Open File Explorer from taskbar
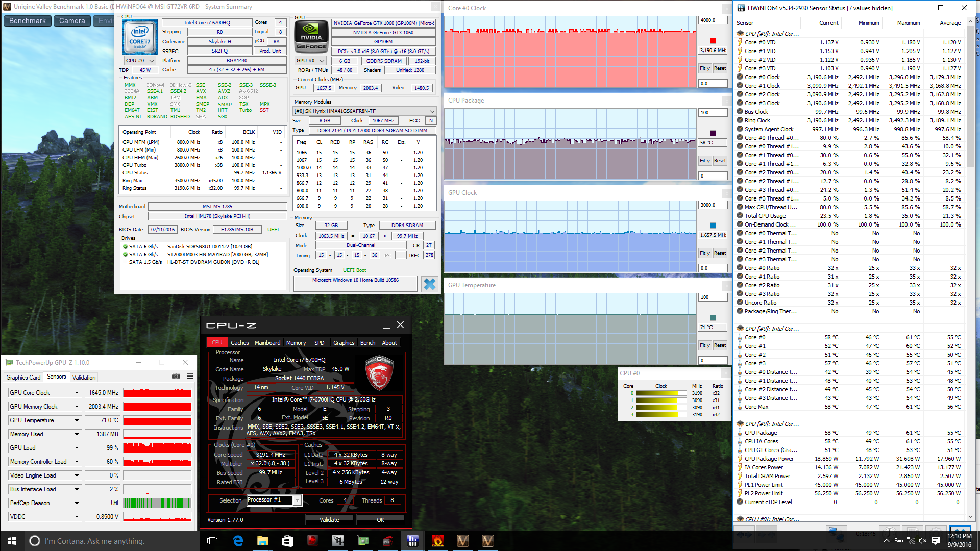This screenshot has width=980, height=551. 263,541
